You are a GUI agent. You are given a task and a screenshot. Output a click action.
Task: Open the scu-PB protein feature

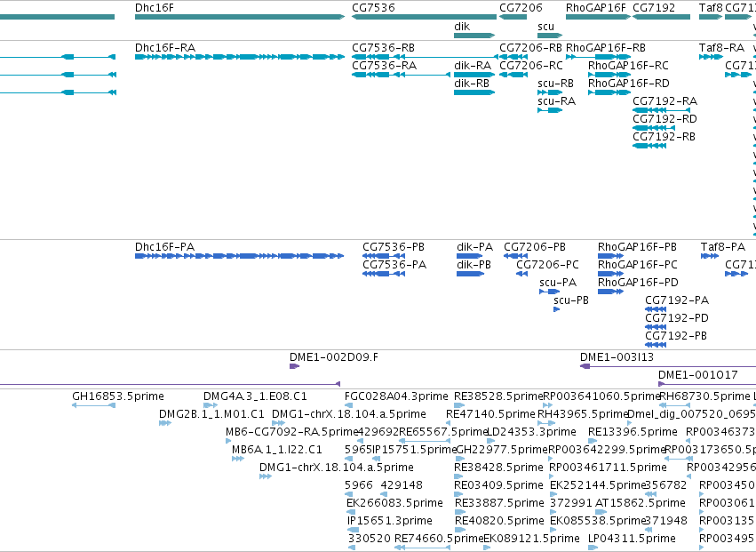tap(557, 309)
